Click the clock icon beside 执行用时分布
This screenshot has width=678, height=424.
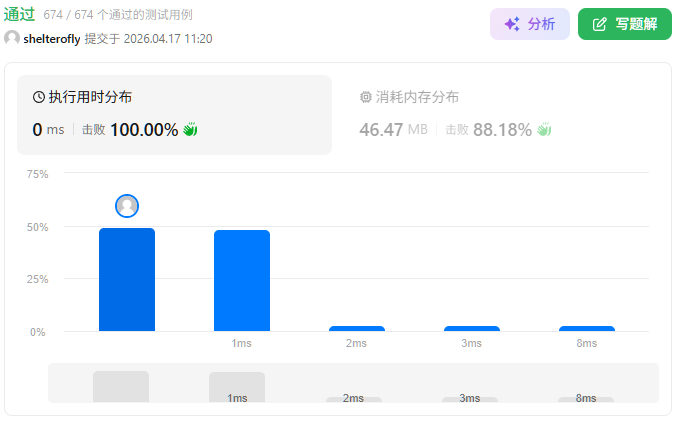click(39, 98)
